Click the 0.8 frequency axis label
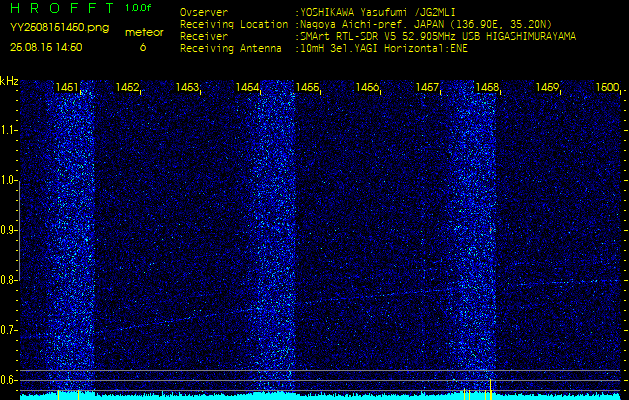The height and width of the screenshot is (400, 629). [x=8, y=280]
